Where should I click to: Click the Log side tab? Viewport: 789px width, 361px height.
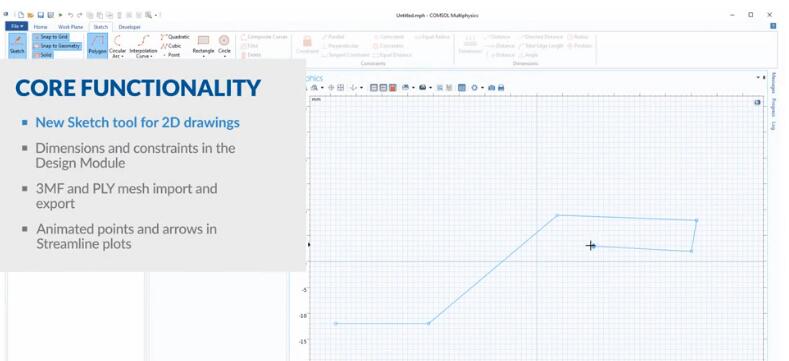774,125
